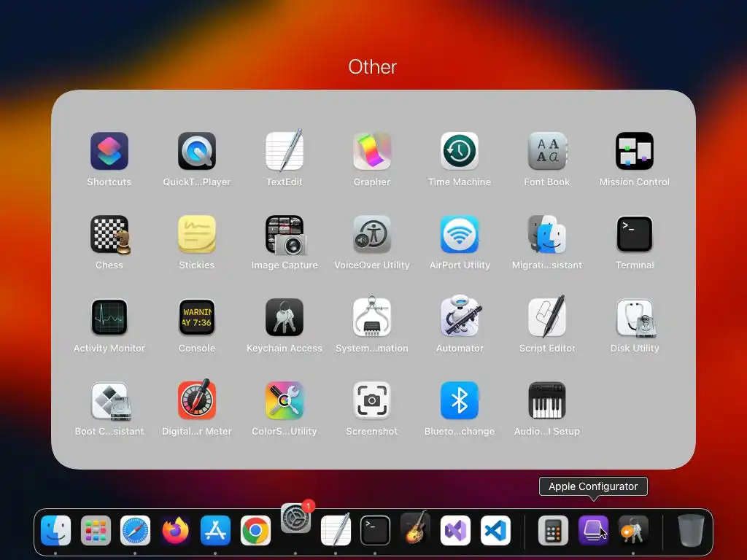Launch Google Chrome from the Dock
Screen dimensions: 747x560
pos(255,530)
